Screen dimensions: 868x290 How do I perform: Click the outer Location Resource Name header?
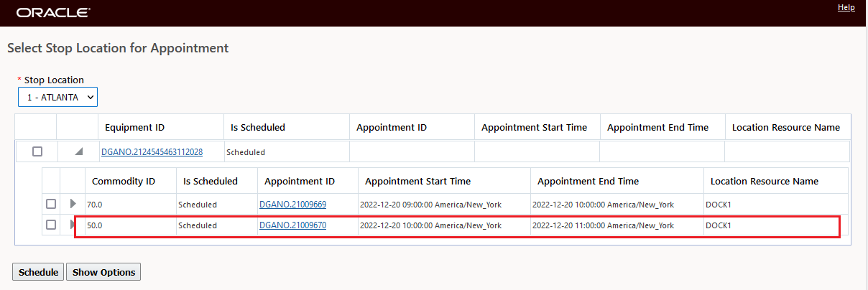[785, 128]
